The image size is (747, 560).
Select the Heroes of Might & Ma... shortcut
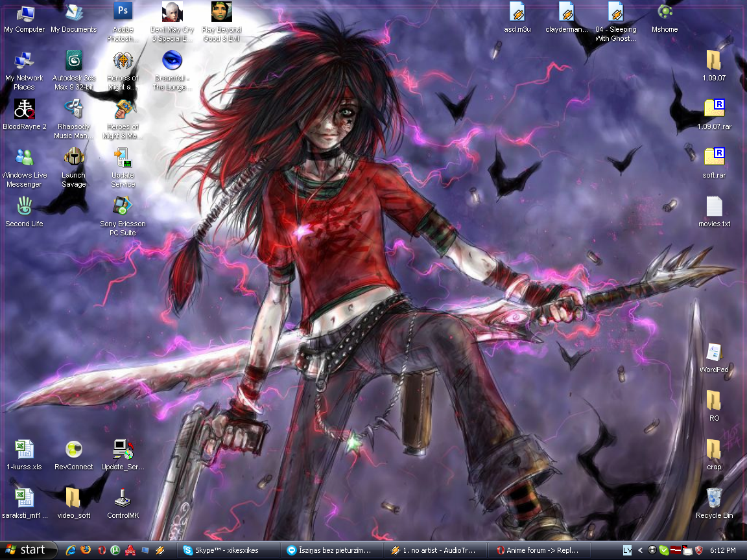tap(123, 119)
